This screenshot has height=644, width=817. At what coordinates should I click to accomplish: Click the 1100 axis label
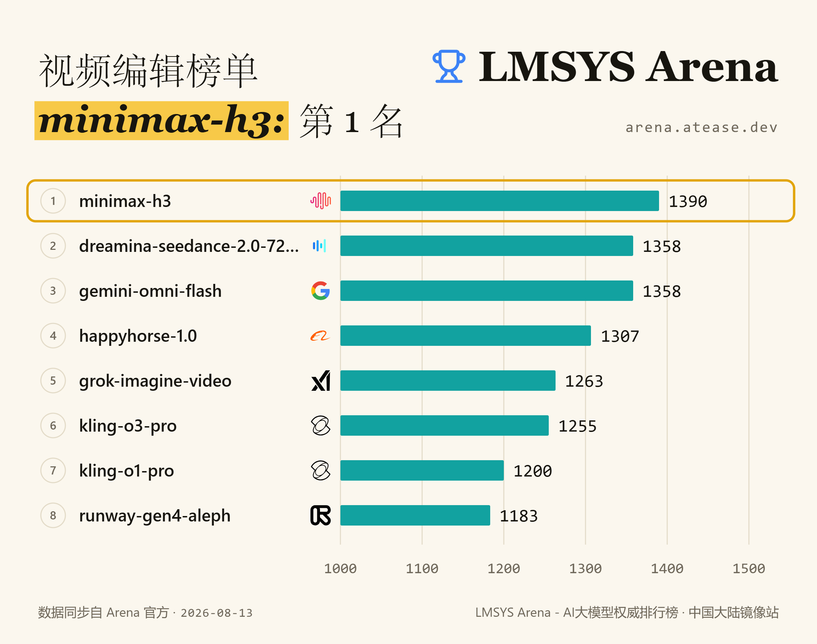tap(422, 568)
